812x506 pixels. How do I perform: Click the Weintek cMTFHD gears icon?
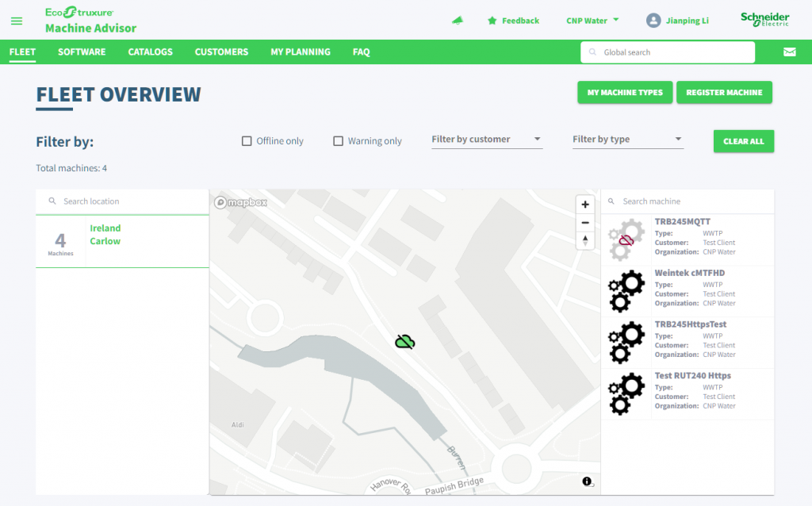coord(626,291)
